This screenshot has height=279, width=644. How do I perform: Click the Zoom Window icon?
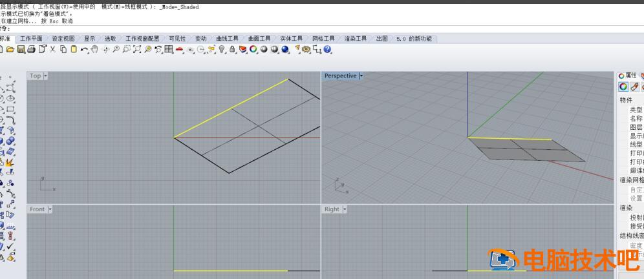pos(126,49)
